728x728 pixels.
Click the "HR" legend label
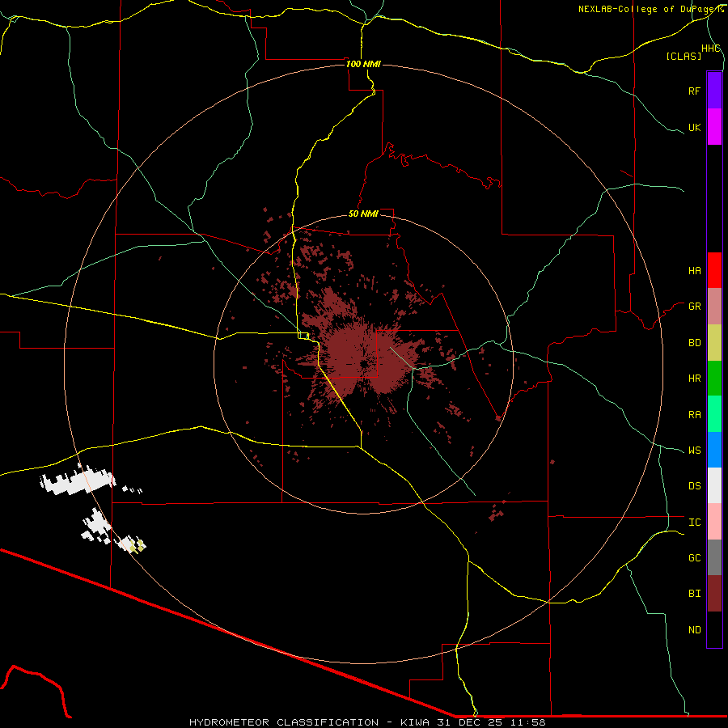click(x=694, y=379)
